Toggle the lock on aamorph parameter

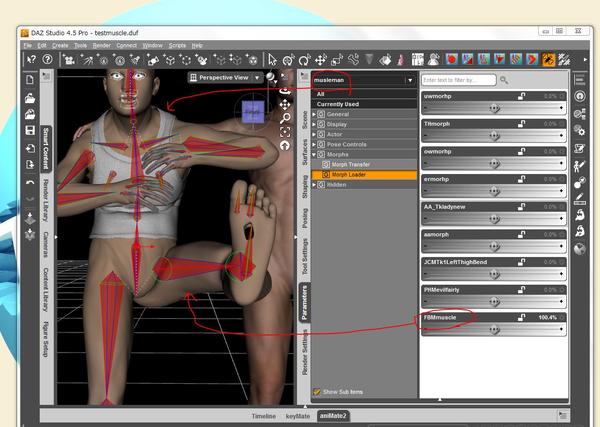pyautogui.click(x=521, y=235)
